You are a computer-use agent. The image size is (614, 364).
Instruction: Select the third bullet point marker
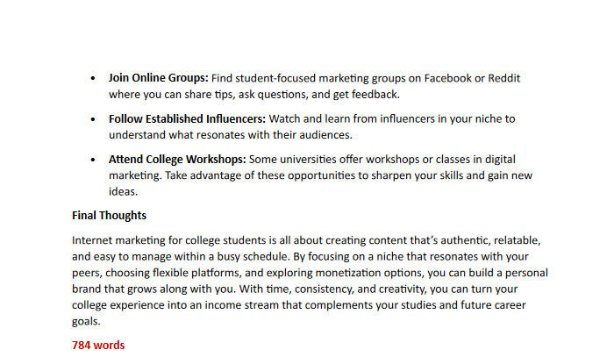click(x=93, y=160)
